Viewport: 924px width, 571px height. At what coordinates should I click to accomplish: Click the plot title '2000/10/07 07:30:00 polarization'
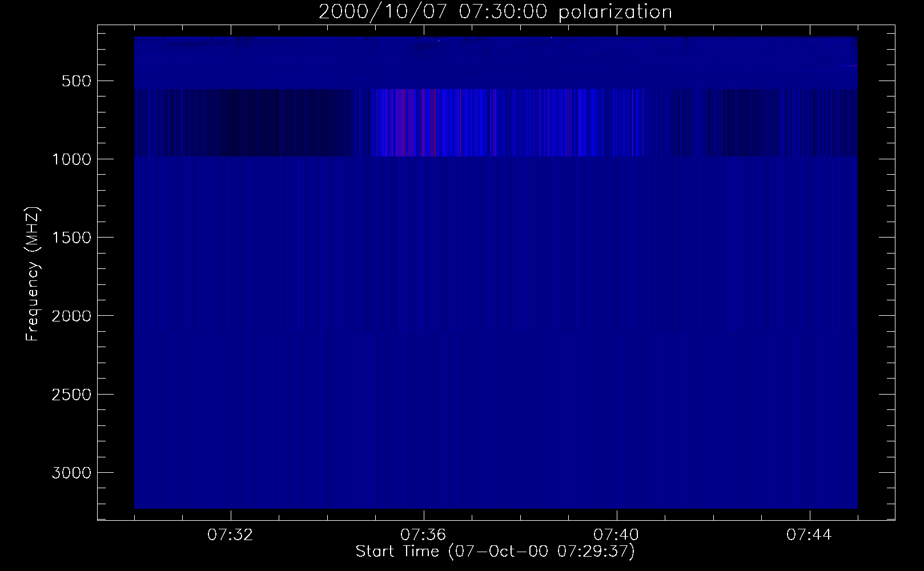coord(495,12)
